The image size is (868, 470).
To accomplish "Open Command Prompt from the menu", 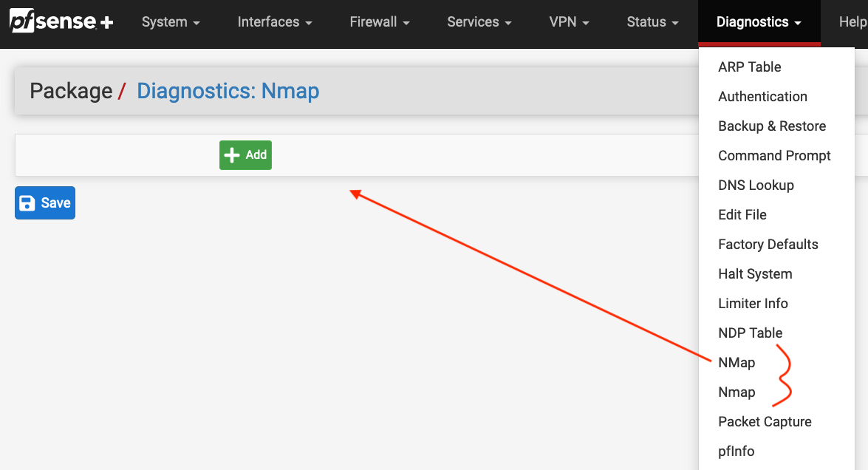I will click(x=774, y=156).
